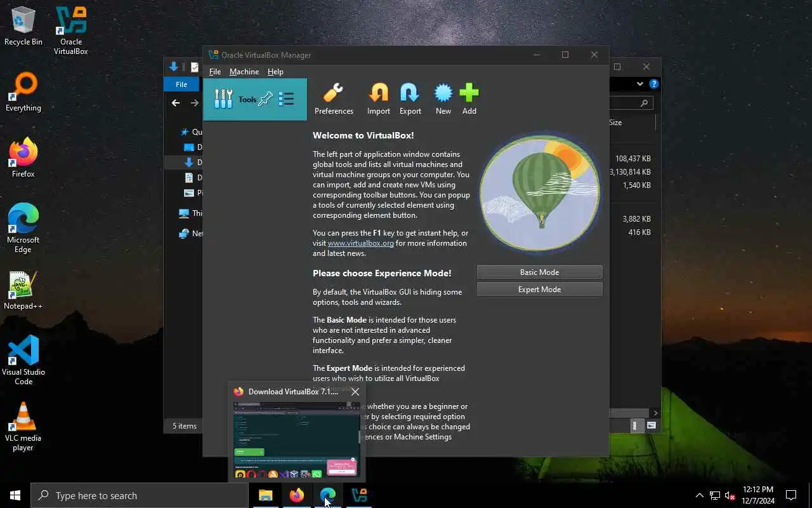Screen dimensions: 812x508
Task: Open the notification center icon
Action: coord(791,495)
